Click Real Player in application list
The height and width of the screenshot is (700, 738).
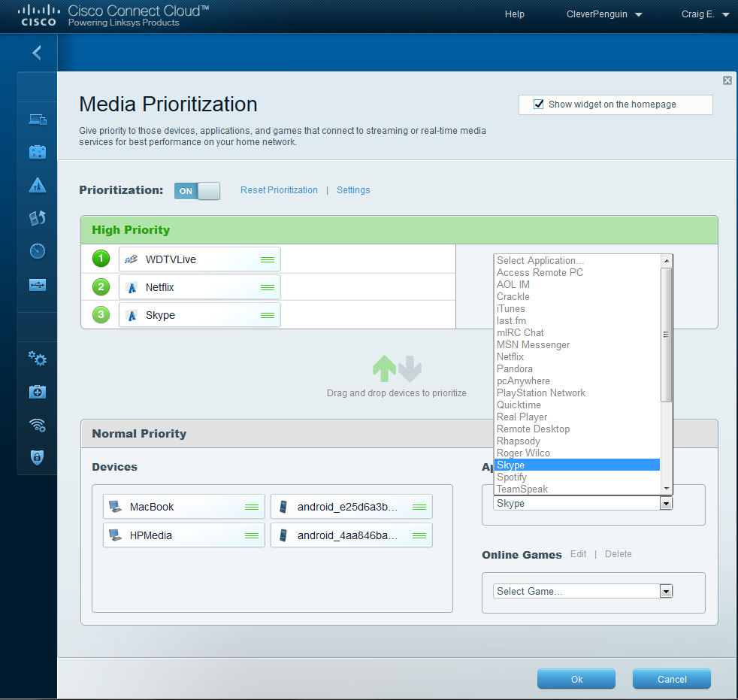[x=577, y=417]
